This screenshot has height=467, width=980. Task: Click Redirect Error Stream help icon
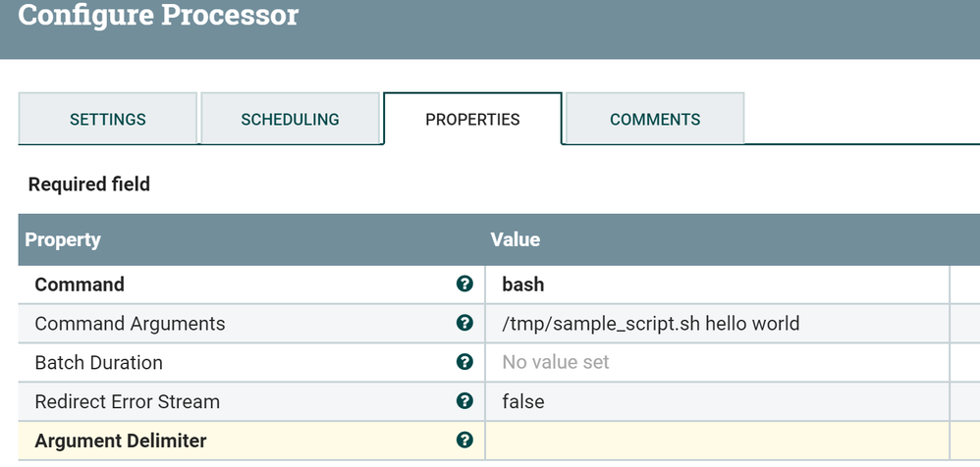click(464, 401)
